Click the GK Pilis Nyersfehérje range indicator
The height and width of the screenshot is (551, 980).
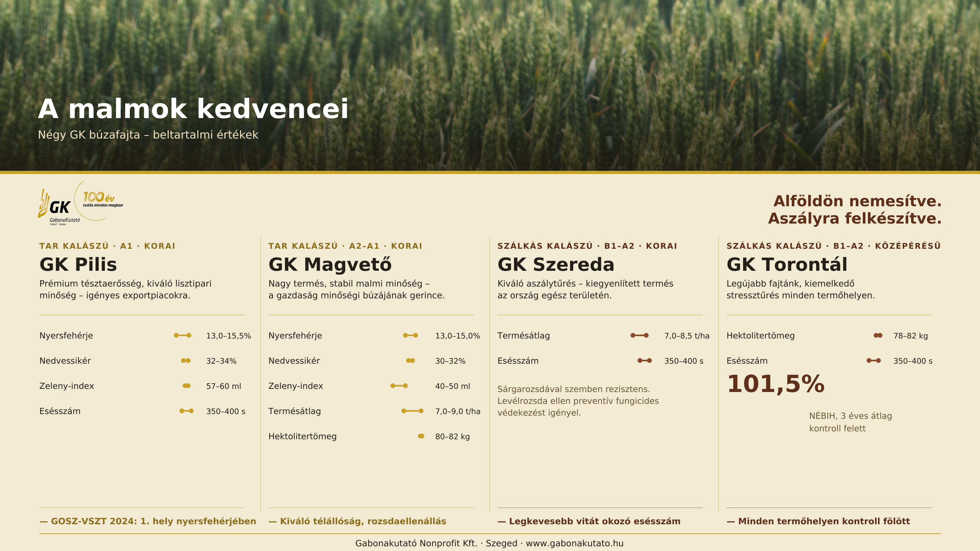tap(183, 336)
